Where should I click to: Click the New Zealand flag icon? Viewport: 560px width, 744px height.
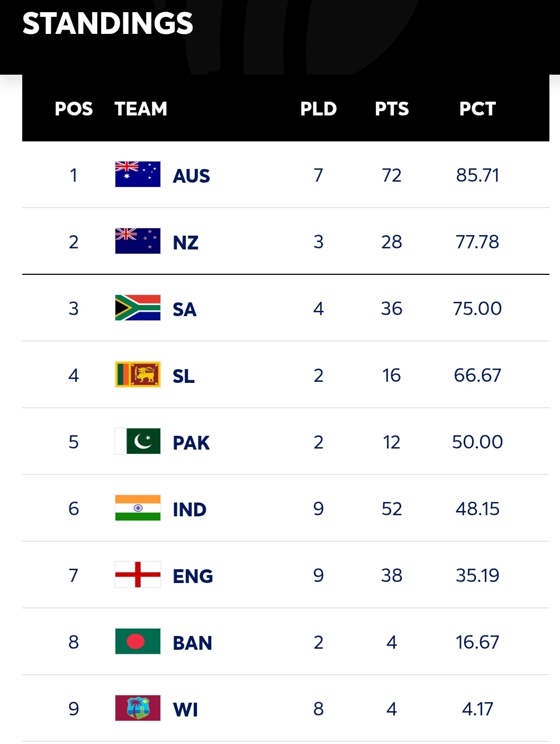pyautogui.click(x=138, y=241)
